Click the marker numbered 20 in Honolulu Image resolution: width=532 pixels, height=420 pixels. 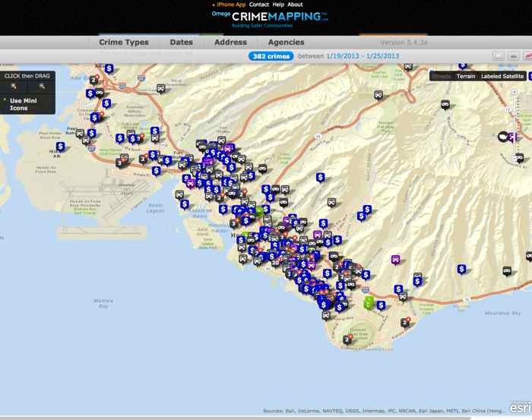point(275,263)
